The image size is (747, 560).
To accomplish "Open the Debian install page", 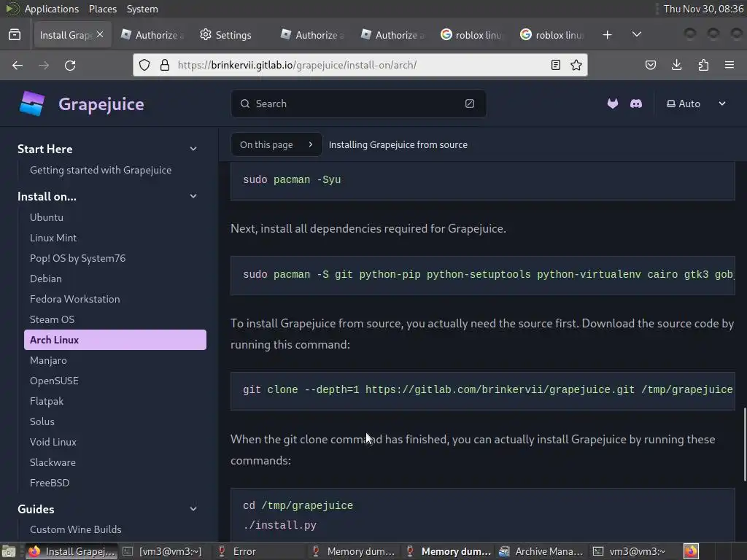I will tap(46, 279).
